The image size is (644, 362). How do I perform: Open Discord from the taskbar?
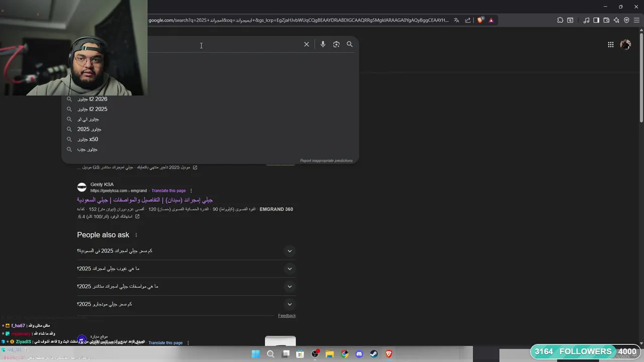pos(359,354)
